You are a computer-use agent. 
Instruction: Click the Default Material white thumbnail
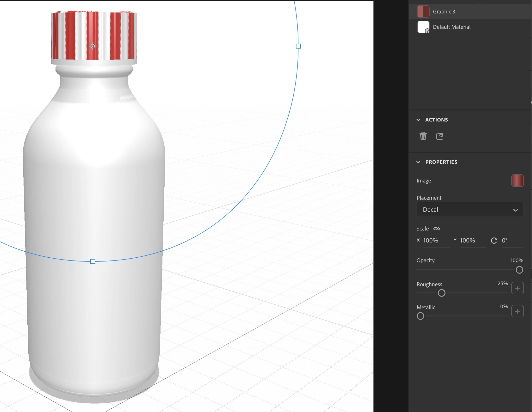coord(423,27)
